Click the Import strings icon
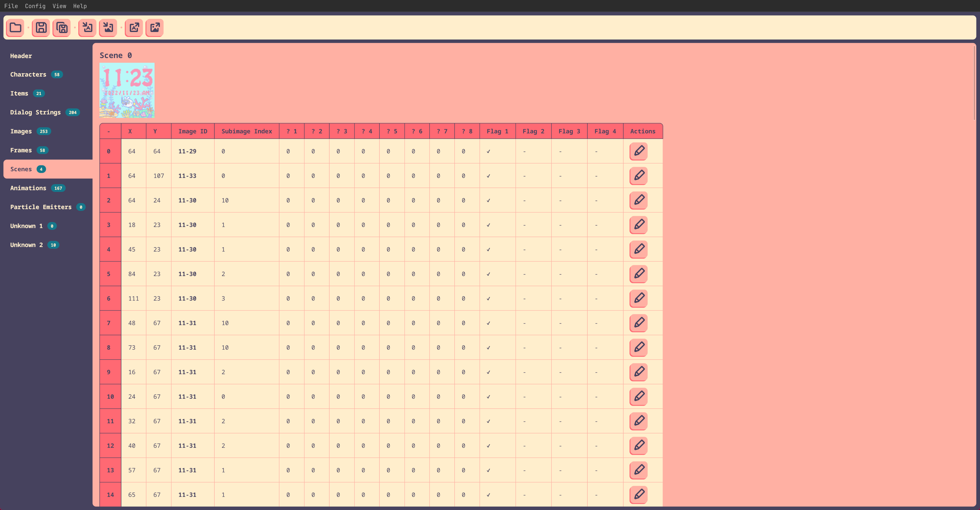This screenshot has height=510, width=980. (88, 27)
